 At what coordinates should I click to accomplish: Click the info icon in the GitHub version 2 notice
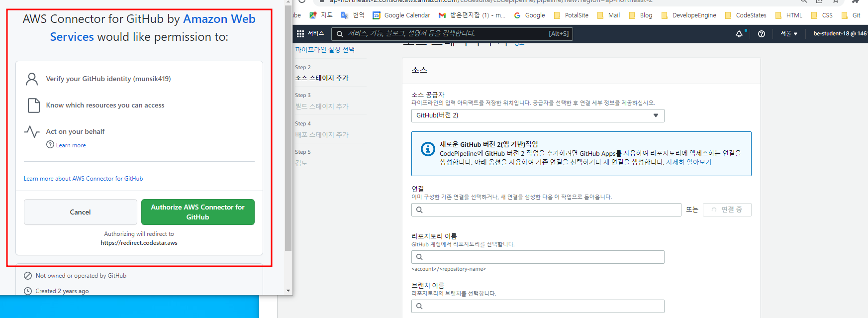pyautogui.click(x=428, y=149)
